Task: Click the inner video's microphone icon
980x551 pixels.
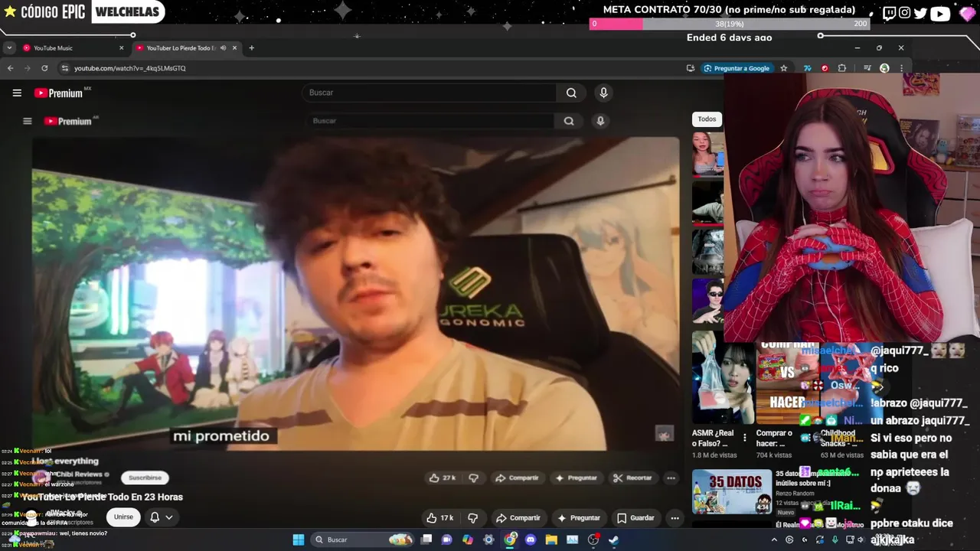Action: (x=600, y=121)
